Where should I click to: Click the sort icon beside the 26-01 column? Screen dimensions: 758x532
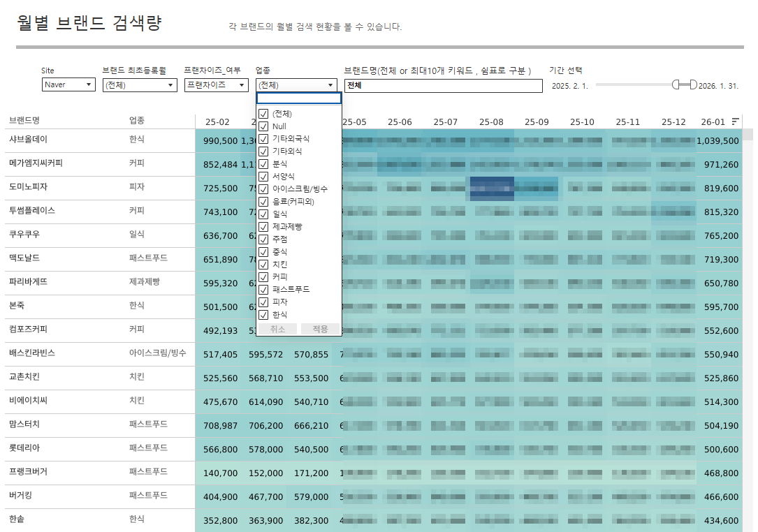[735, 121]
